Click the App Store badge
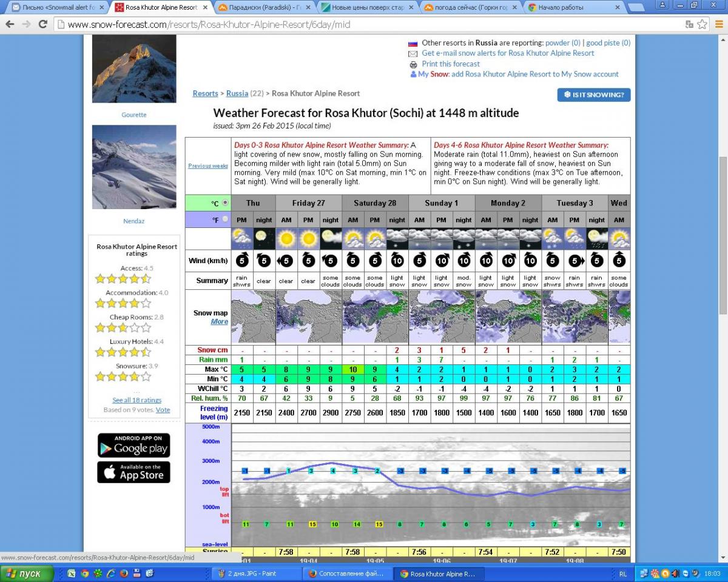Viewport: 728px width, 582px height. click(x=133, y=472)
